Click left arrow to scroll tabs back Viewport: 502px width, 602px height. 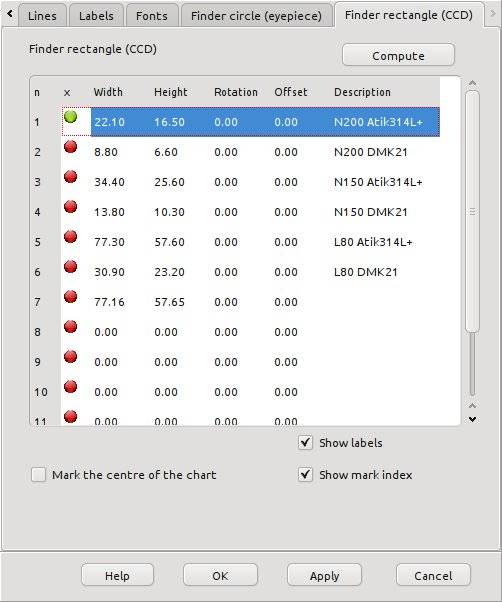(10, 14)
